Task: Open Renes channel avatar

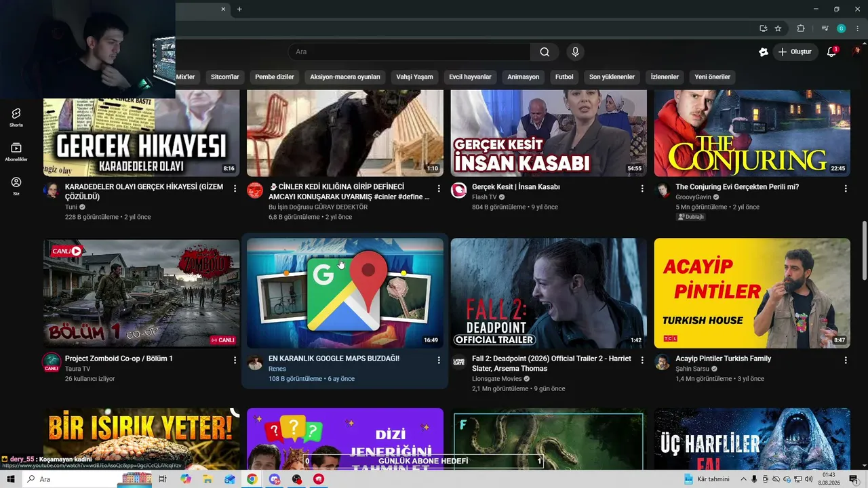Action: coord(255,362)
